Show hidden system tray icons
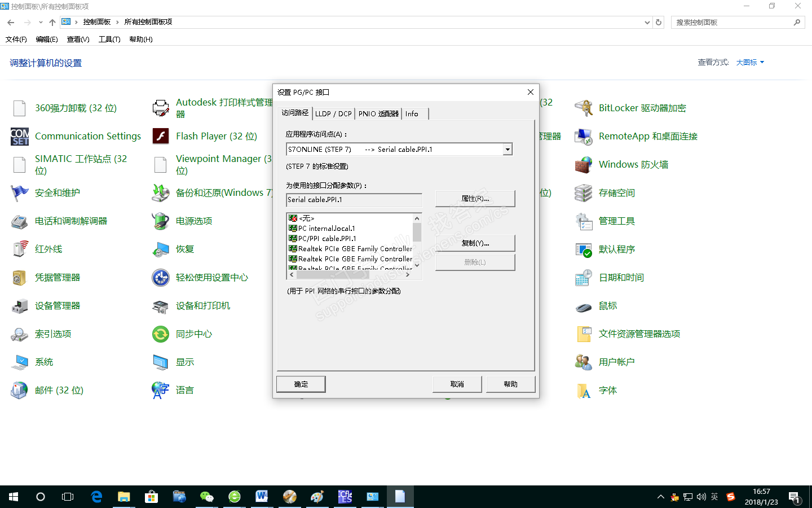Viewport: 812px width, 508px height. tap(660, 497)
